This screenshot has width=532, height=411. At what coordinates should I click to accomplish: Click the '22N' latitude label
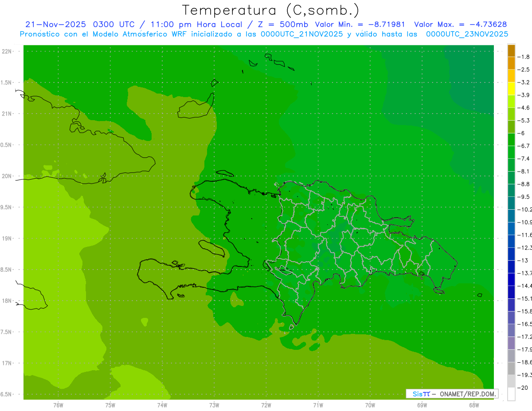coord(8,51)
